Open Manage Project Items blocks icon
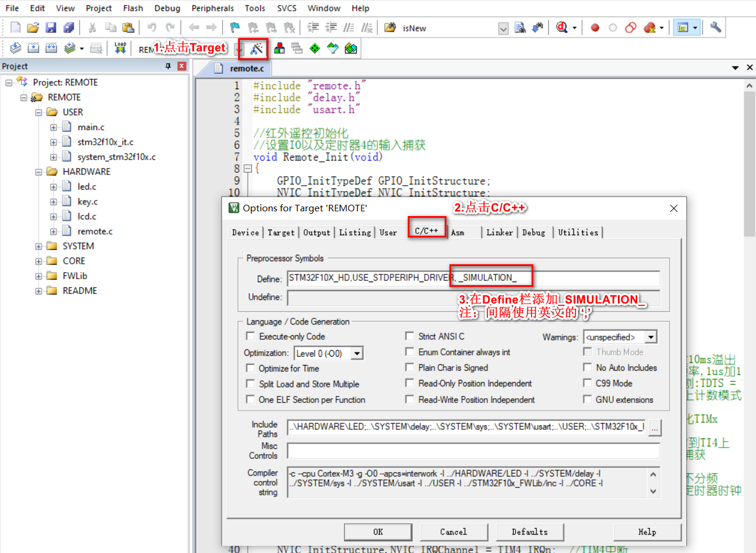Image resolution: width=756 pixels, height=553 pixels. pyautogui.click(x=279, y=48)
